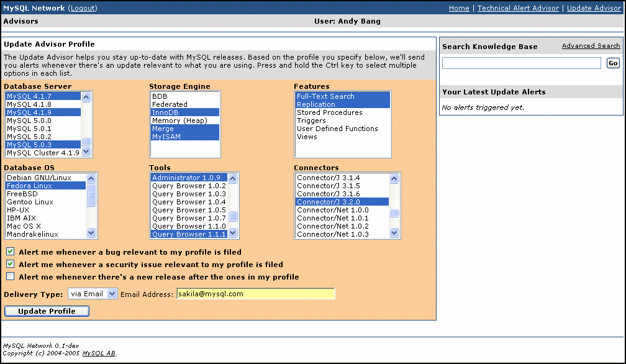The image size is (626, 364).
Task: Open Technical Alert Advisor link
Action: click(518, 8)
